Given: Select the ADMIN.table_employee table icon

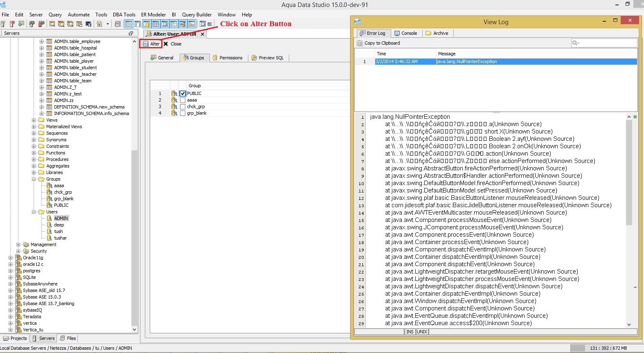Looking at the screenshot, I should 50,41.
